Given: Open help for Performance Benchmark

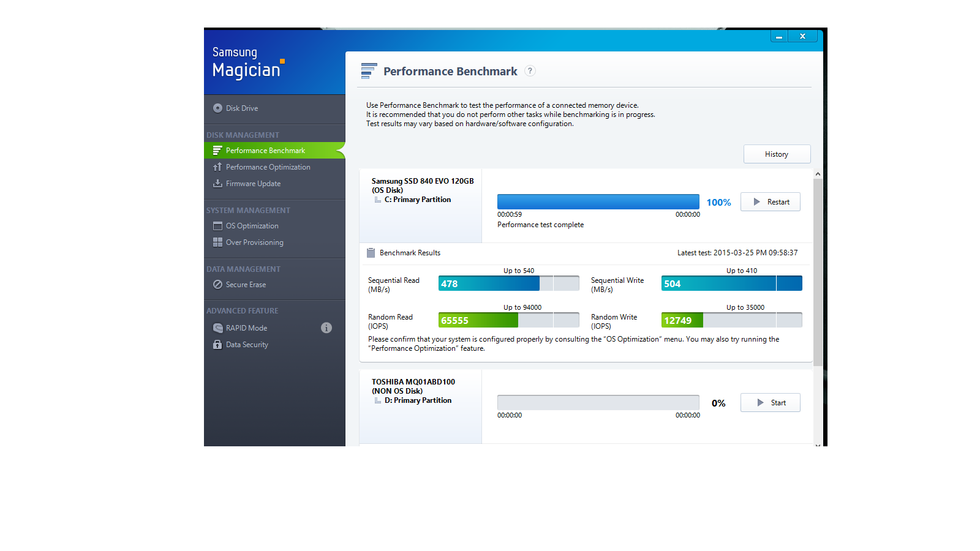Looking at the screenshot, I should (x=530, y=71).
